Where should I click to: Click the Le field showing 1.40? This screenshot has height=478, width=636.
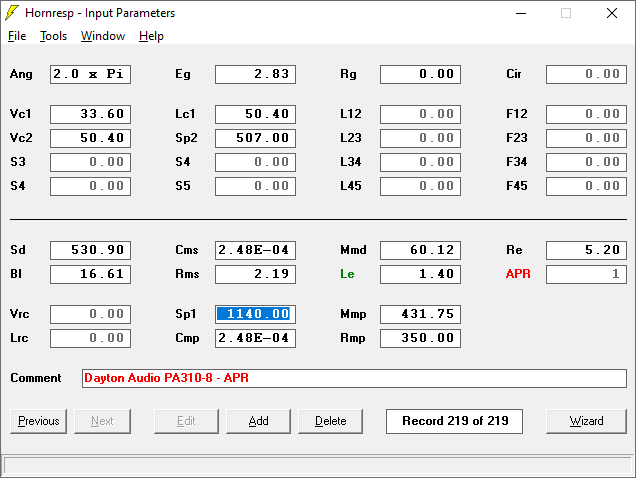tap(421, 274)
